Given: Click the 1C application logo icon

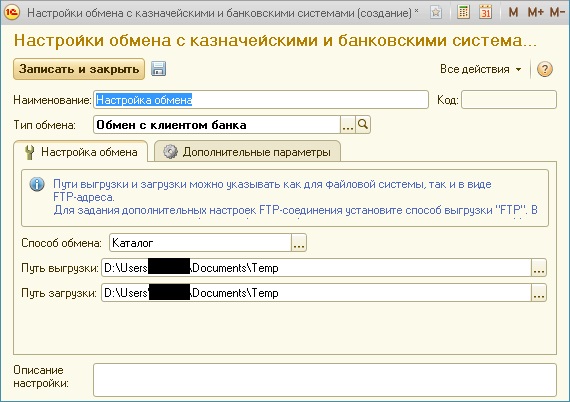Looking at the screenshot, I should click(x=12, y=13).
